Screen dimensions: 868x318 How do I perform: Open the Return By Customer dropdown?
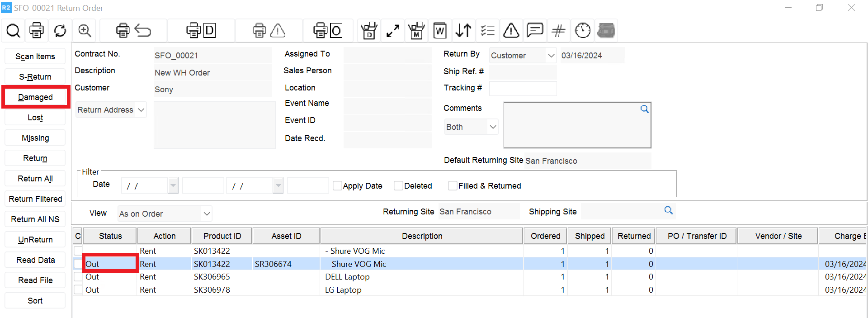click(551, 56)
